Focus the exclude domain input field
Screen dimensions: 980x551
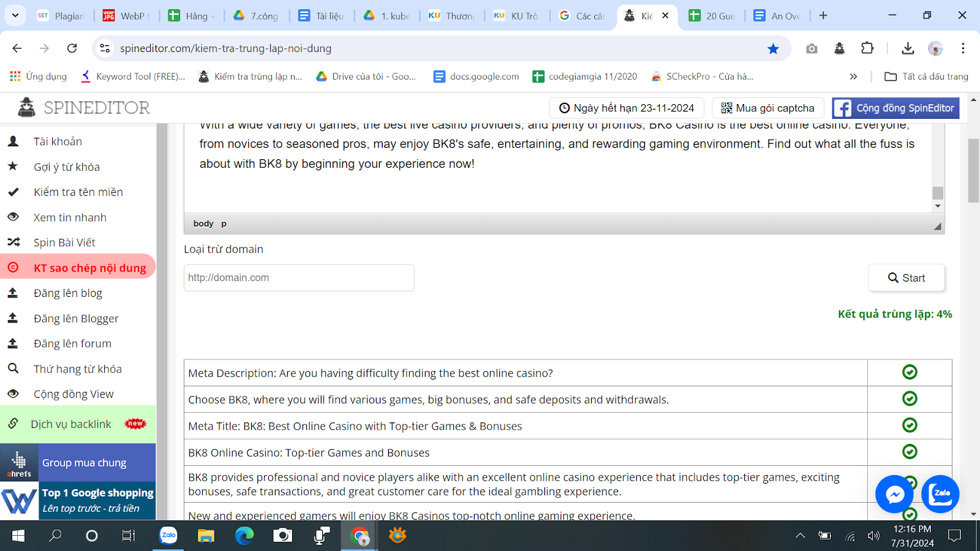[x=299, y=278]
